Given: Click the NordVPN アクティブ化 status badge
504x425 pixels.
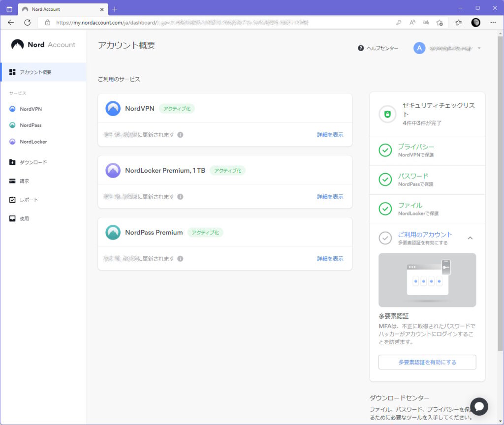Looking at the screenshot, I should 177,109.
